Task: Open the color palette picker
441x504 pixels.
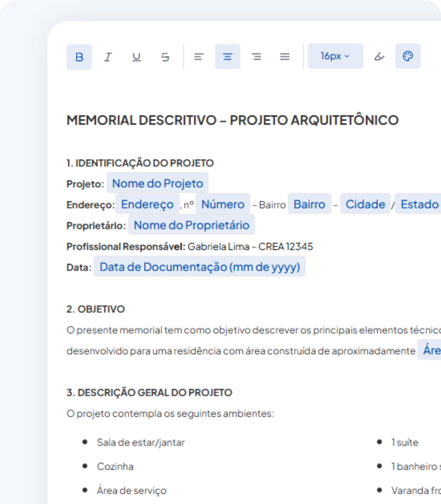Action: click(408, 56)
